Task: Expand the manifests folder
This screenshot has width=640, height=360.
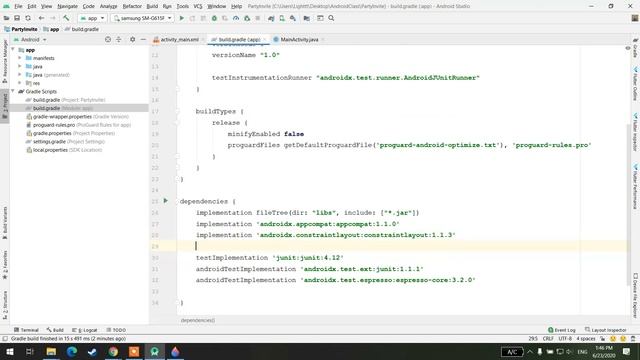Action: tap(20, 58)
